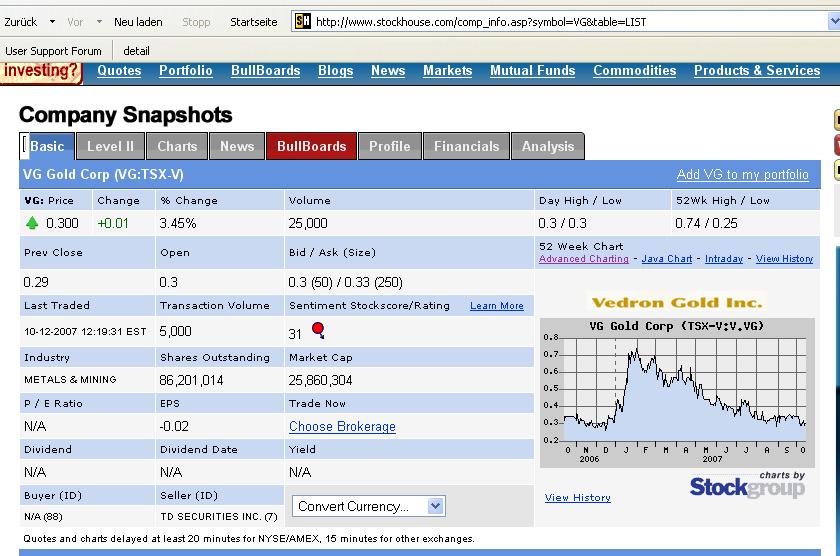Screen dimensions: 840x556
Task: Expand the address bar URL dropdown
Action: 834,21
